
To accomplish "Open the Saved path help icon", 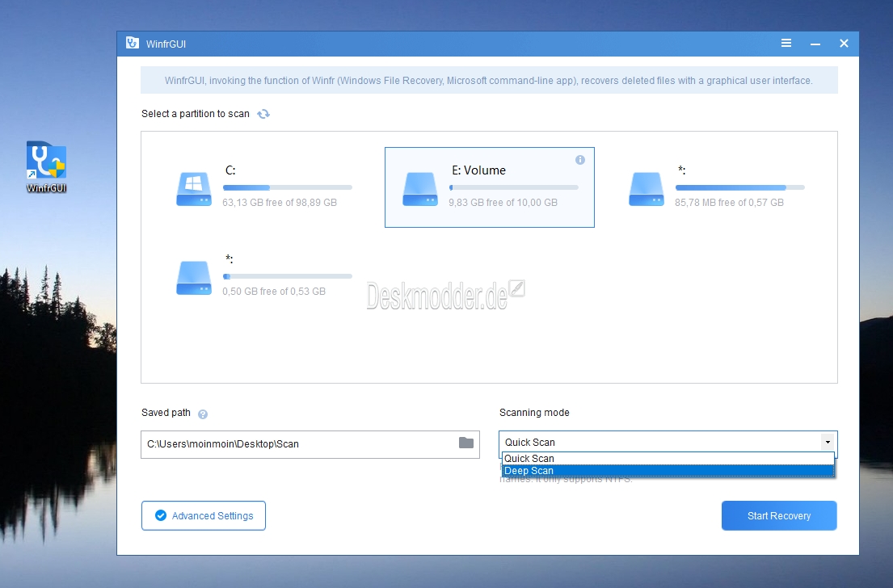I will 203,414.
